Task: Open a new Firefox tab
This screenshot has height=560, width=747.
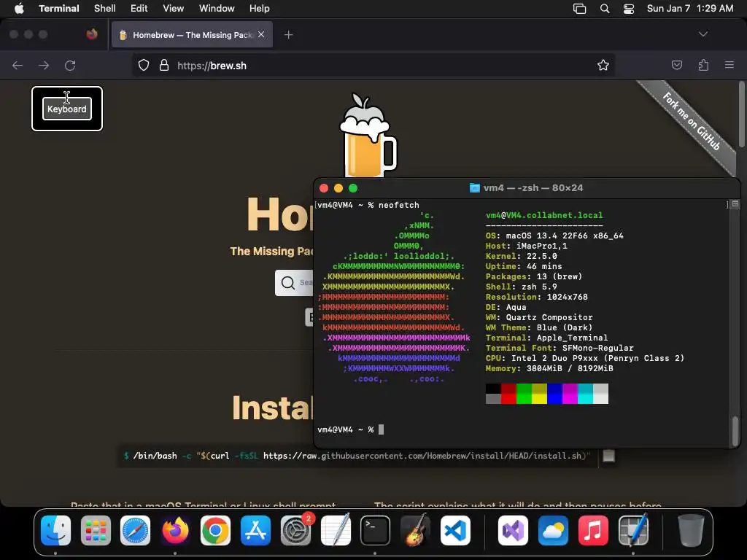Action: [288, 35]
